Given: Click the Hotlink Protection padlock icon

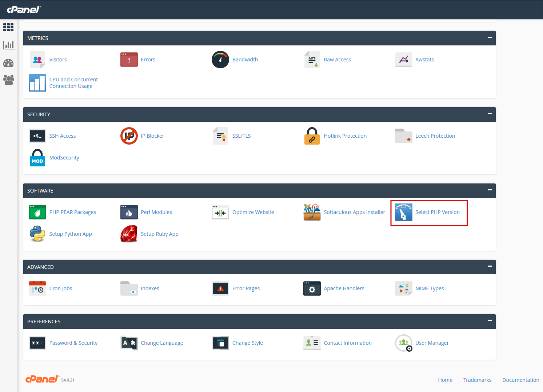Looking at the screenshot, I should click(x=312, y=136).
